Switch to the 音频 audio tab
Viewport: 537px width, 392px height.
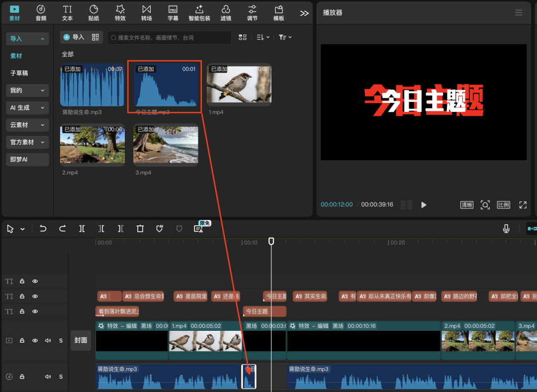41,13
